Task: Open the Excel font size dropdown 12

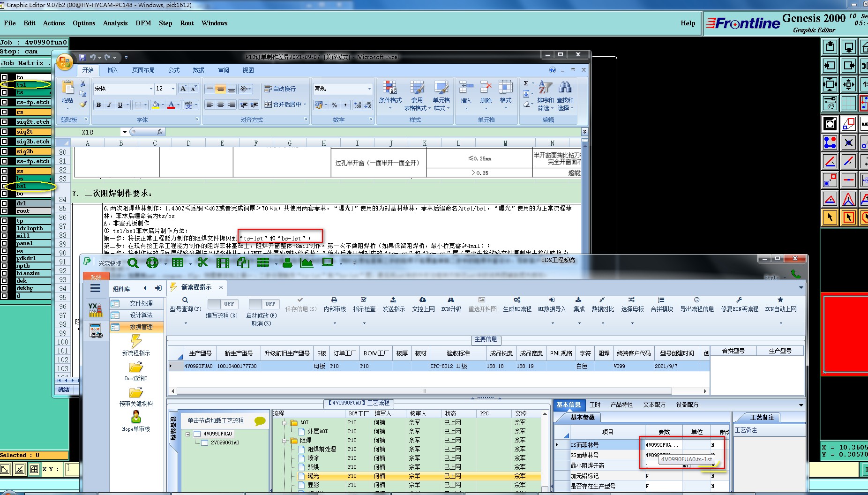Action: [173, 89]
